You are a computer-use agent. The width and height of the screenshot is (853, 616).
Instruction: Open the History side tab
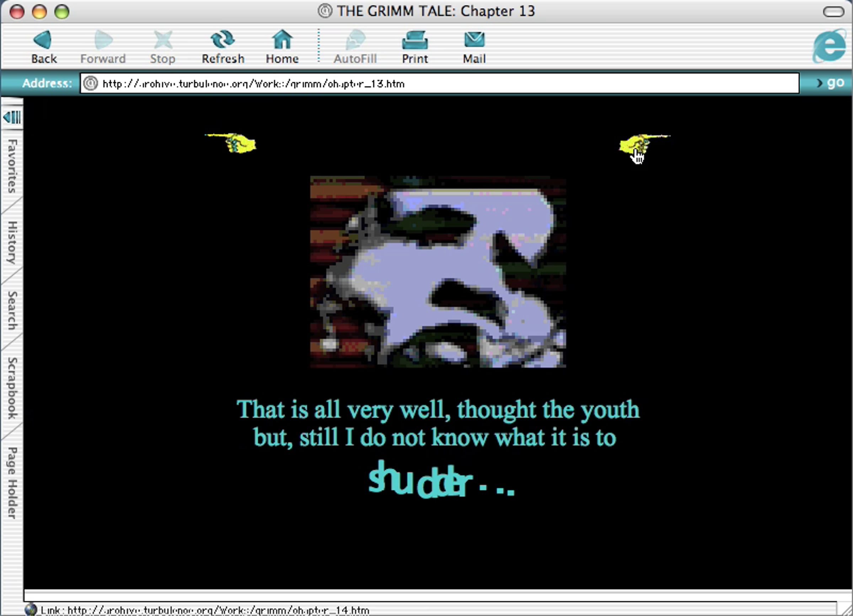(x=12, y=242)
